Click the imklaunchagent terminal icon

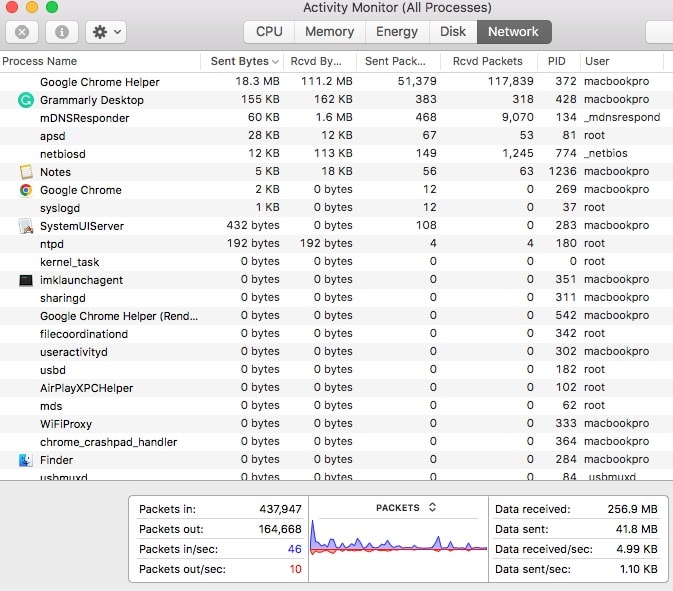tap(26, 280)
